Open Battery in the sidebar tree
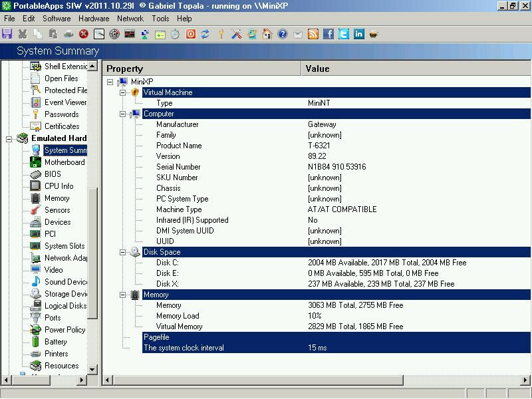 click(x=55, y=342)
